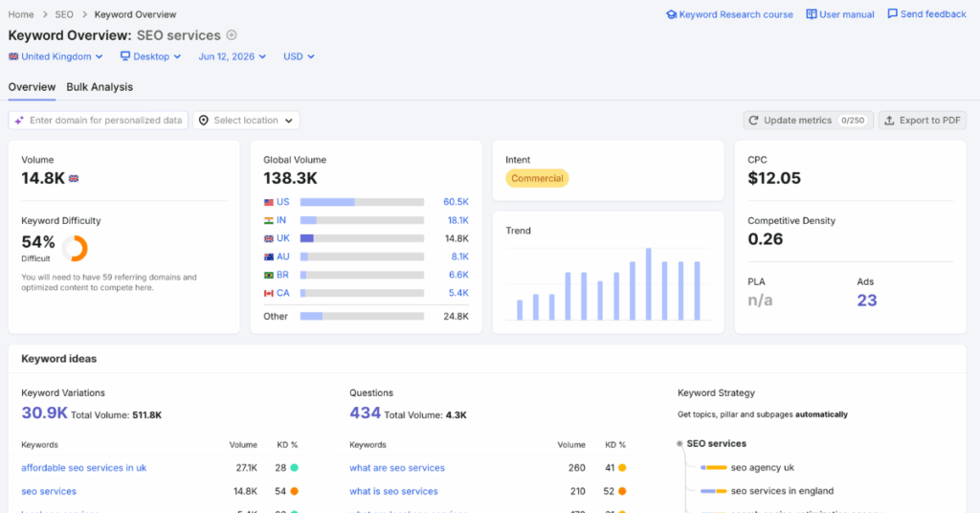Expand the Select location dropdown
The width and height of the screenshot is (980, 513).
point(246,120)
